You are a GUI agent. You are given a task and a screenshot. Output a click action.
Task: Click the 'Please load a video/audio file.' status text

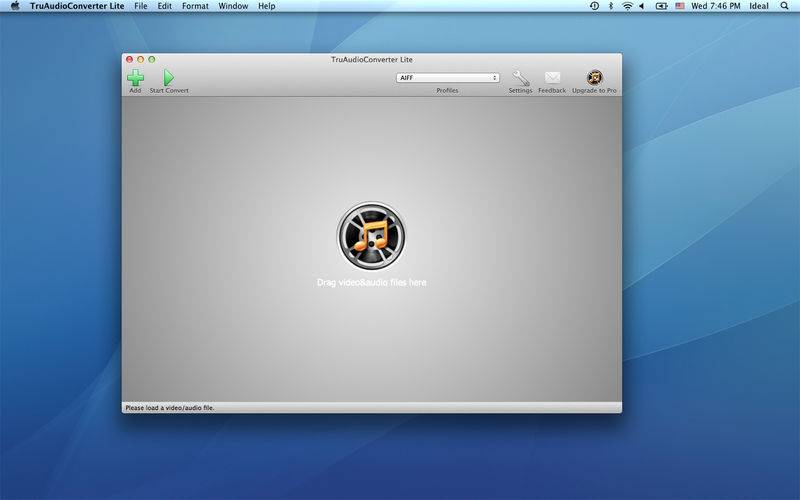click(x=170, y=408)
